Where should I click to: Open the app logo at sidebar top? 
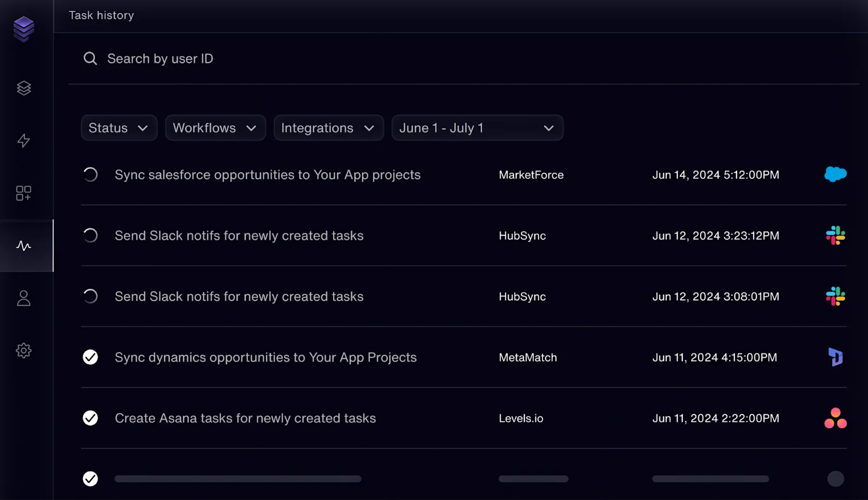click(x=23, y=29)
